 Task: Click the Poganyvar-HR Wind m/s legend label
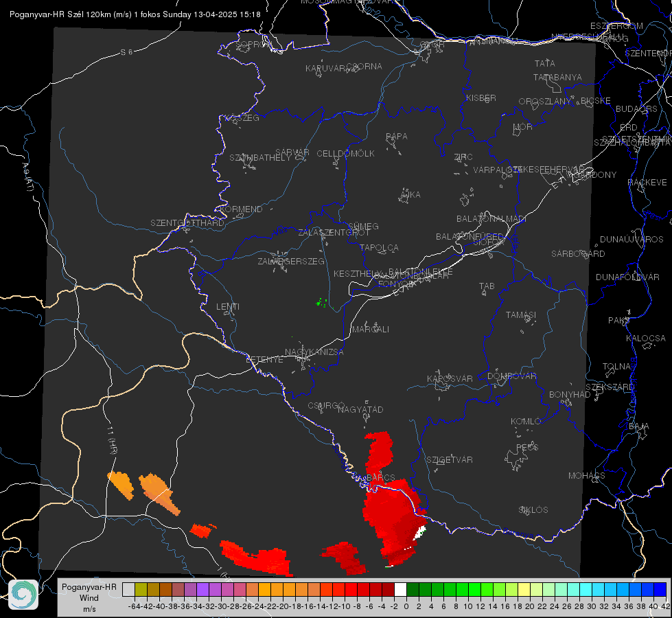89,598
